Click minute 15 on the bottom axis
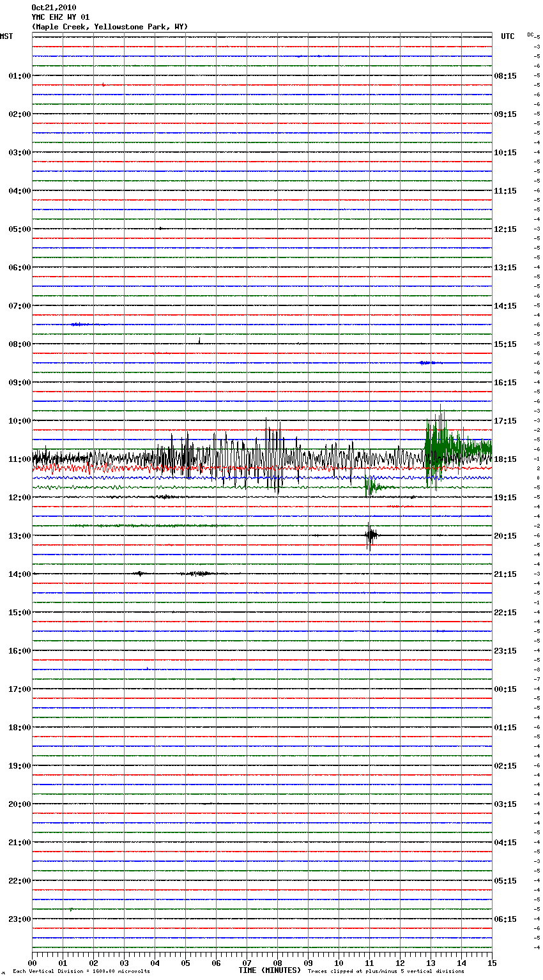 492,963
